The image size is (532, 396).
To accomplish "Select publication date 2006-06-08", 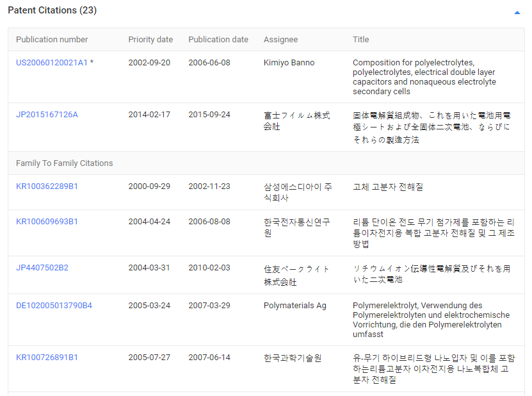I will 209,63.
